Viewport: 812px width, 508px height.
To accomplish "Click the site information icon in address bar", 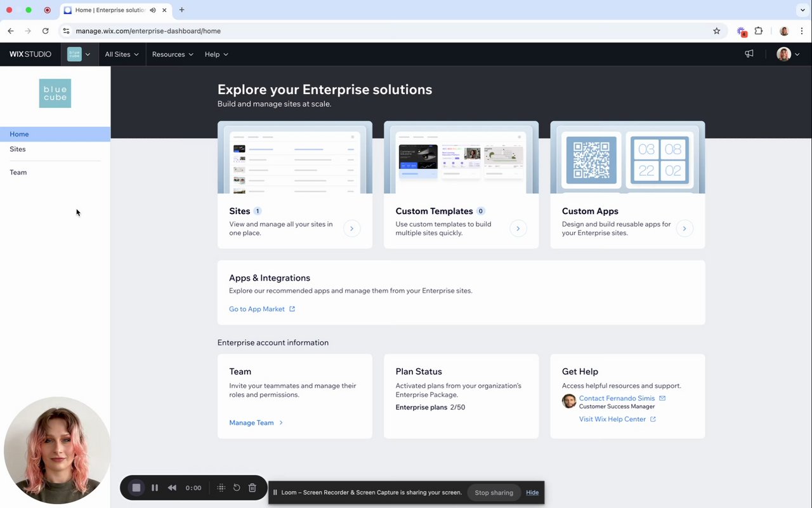I will [66, 30].
